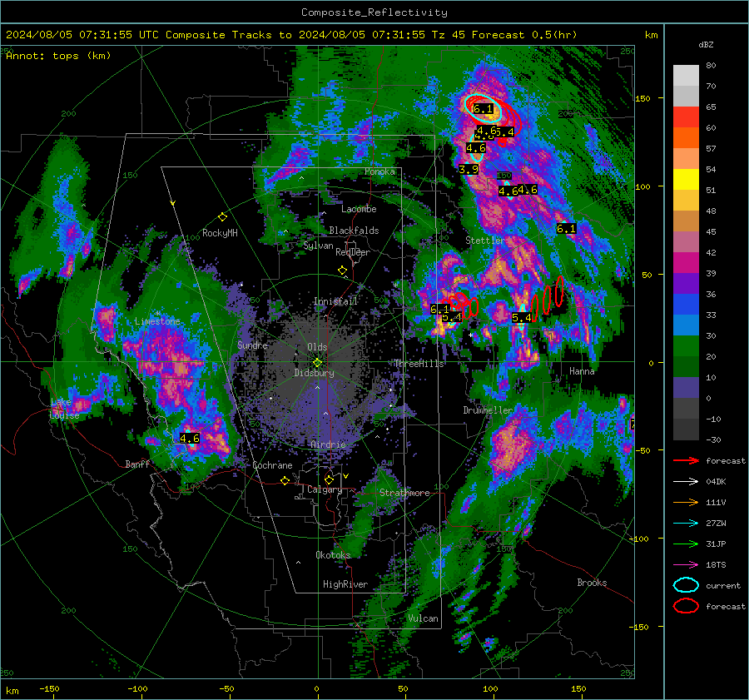Click the red forecast arrow in legend
Image resolution: width=749 pixels, height=700 pixels.
pos(686,460)
